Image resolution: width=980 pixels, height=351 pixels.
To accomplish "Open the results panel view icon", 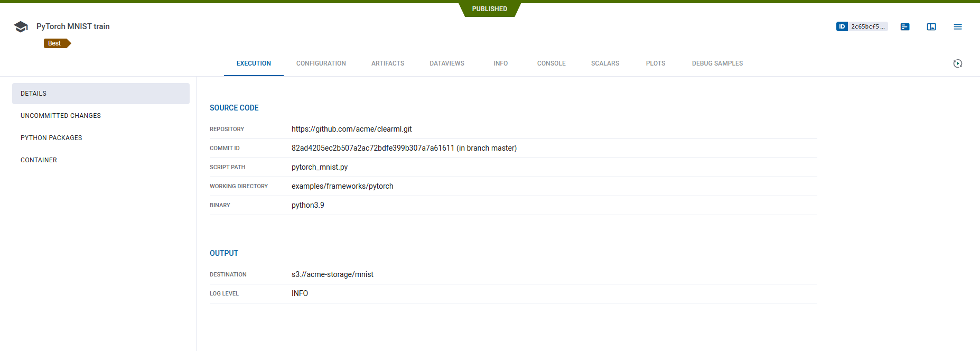I will (931, 26).
